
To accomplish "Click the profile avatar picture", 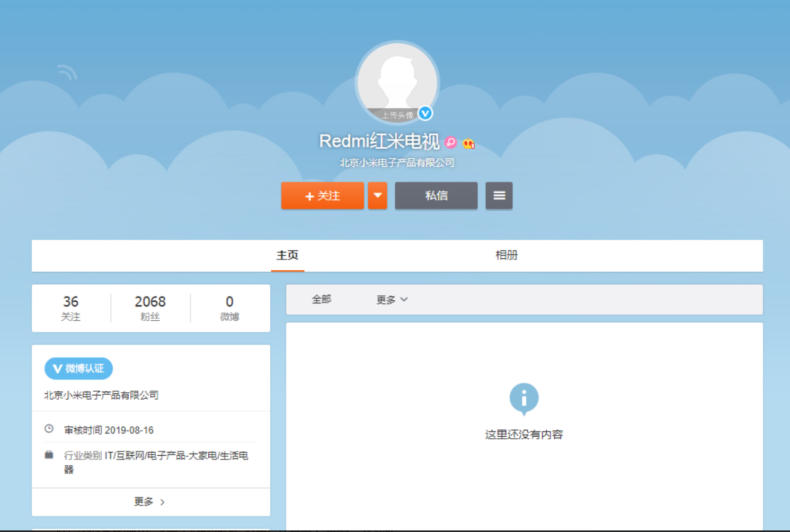I will point(397,83).
